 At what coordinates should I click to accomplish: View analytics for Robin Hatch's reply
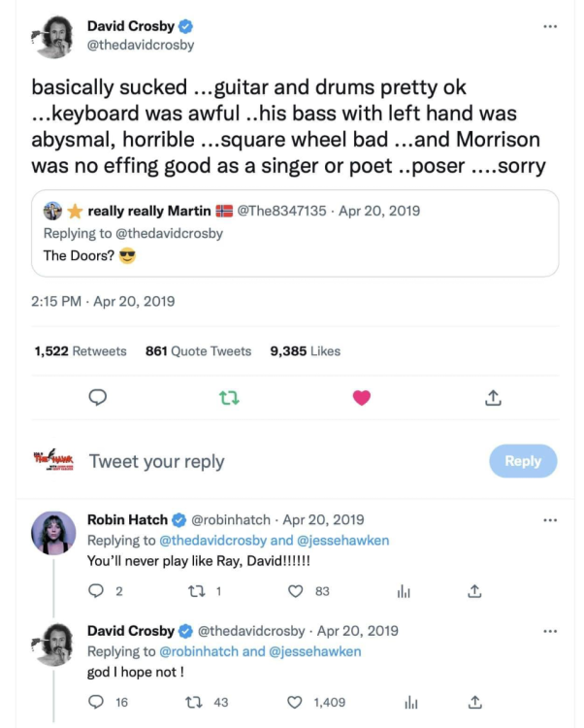[405, 591]
